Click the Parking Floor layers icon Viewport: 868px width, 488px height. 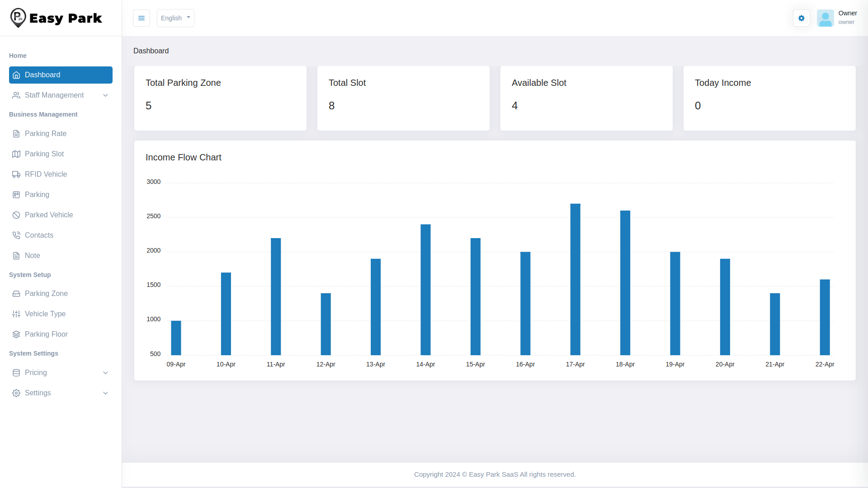(x=16, y=334)
